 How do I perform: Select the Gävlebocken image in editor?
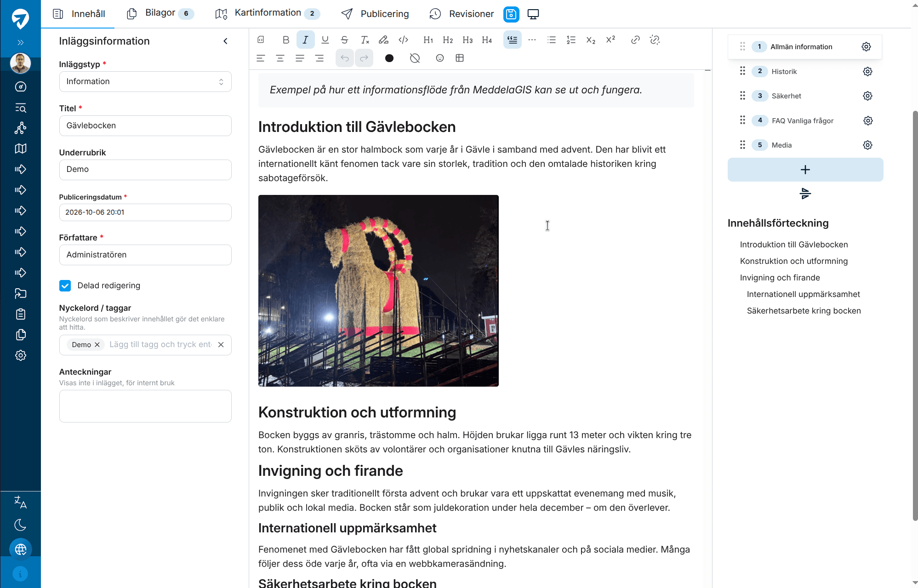click(378, 291)
